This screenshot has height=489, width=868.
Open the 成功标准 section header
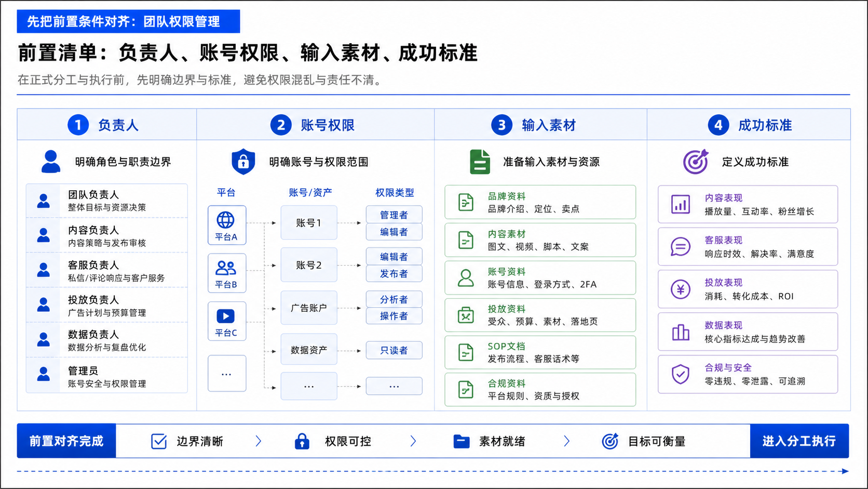(x=749, y=125)
